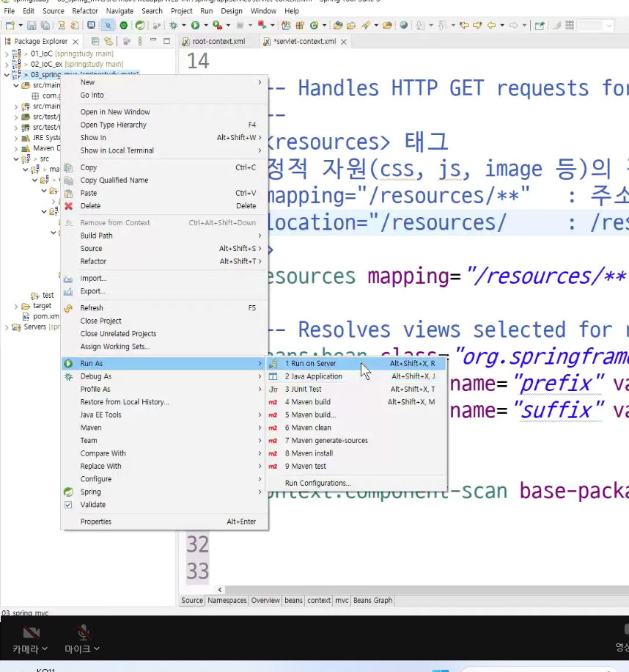Open Package Explorer View Menu dots

(x=139, y=41)
